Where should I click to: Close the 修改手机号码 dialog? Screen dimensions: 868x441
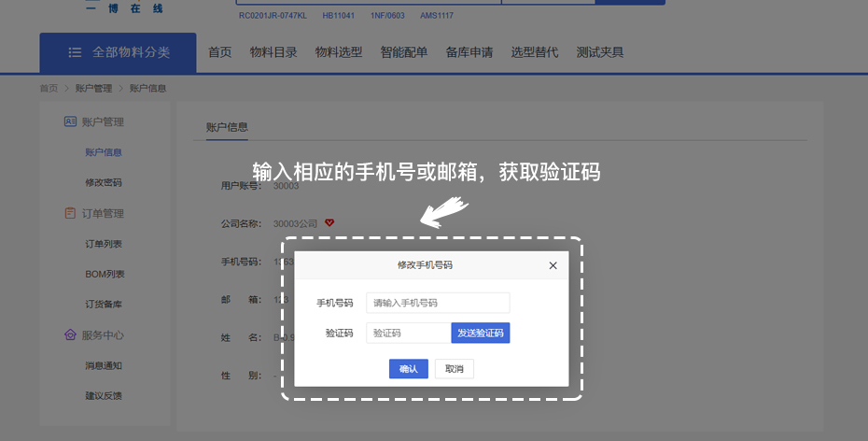(x=553, y=265)
